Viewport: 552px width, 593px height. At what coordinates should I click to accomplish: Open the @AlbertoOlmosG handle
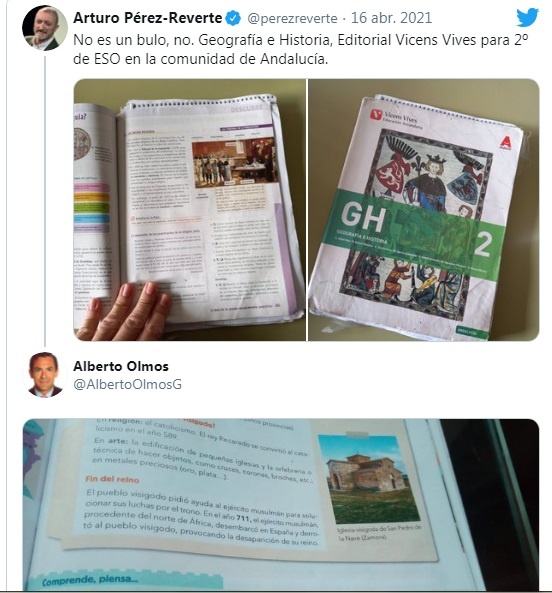tap(127, 384)
